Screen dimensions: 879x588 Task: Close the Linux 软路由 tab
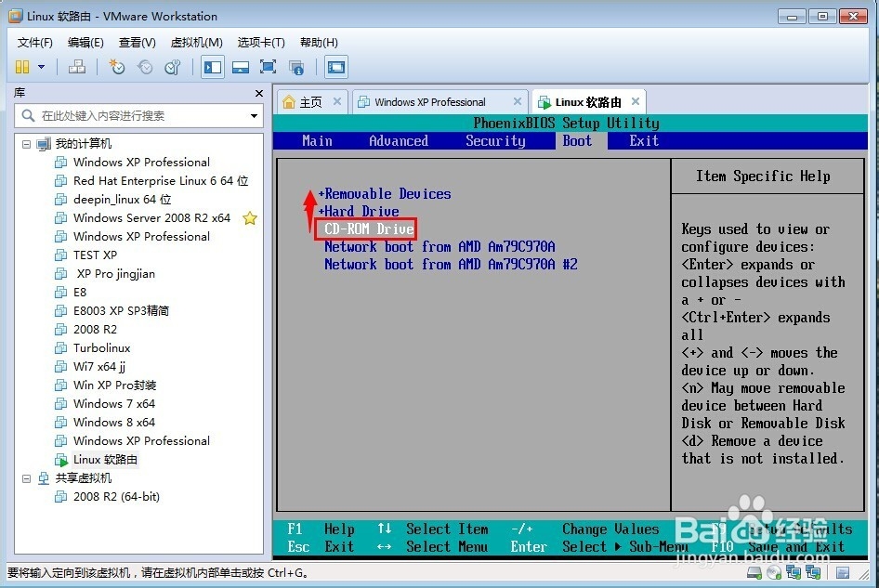pyautogui.click(x=636, y=101)
